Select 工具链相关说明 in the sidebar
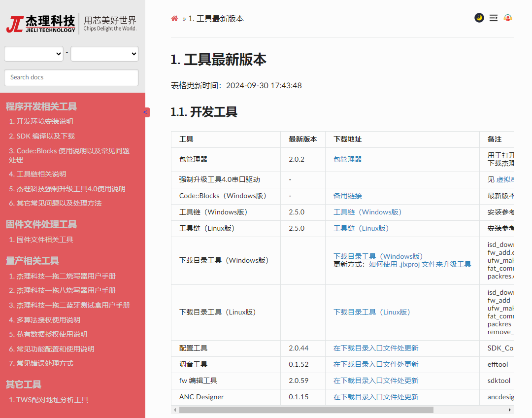532x418 pixels. (x=37, y=174)
